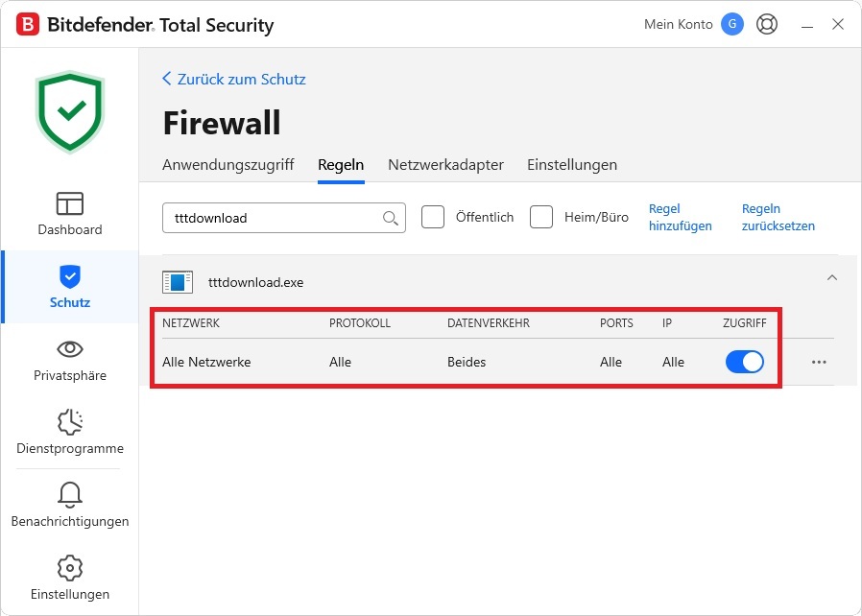The height and width of the screenshot is (616, 862).
Task: Click the PROTOKOLL column header
Action: pyautogui.click(x=360, y=323)
